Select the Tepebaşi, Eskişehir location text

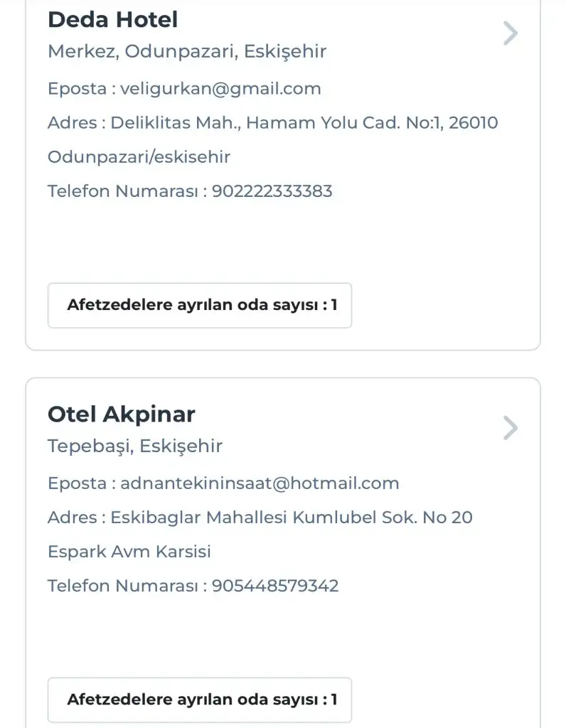pos(134,446)
